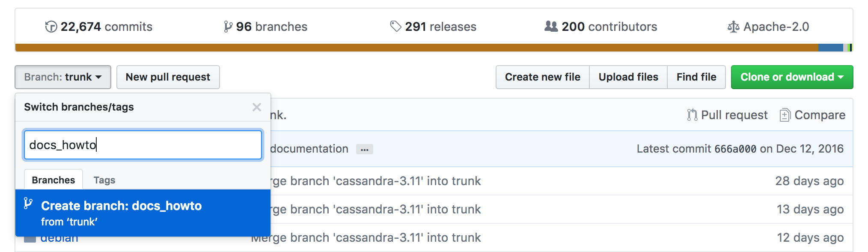
Task: Click the orange language bar segment
Action: tap(415, 48)
